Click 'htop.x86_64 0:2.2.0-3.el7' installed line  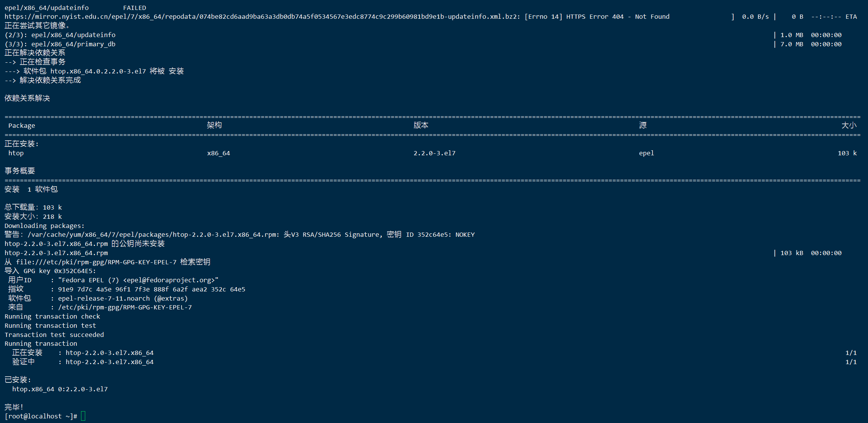coord(60,389)
